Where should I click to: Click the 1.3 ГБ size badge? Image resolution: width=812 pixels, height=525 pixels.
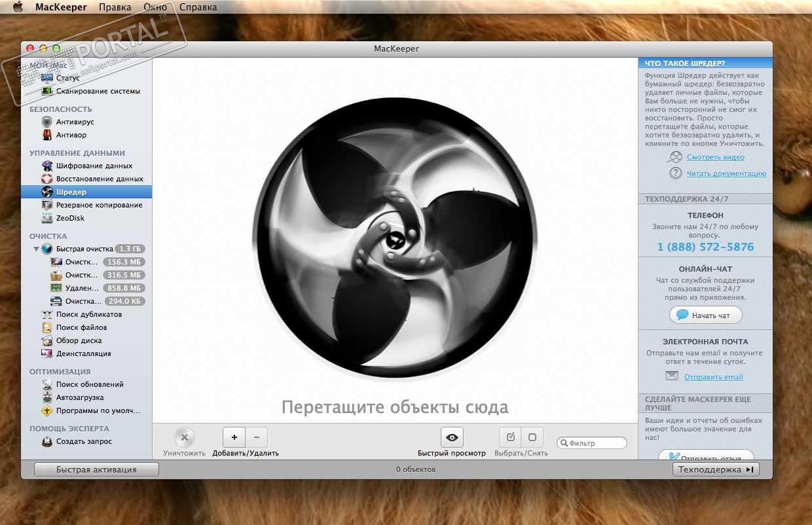[x=130, y=249]
